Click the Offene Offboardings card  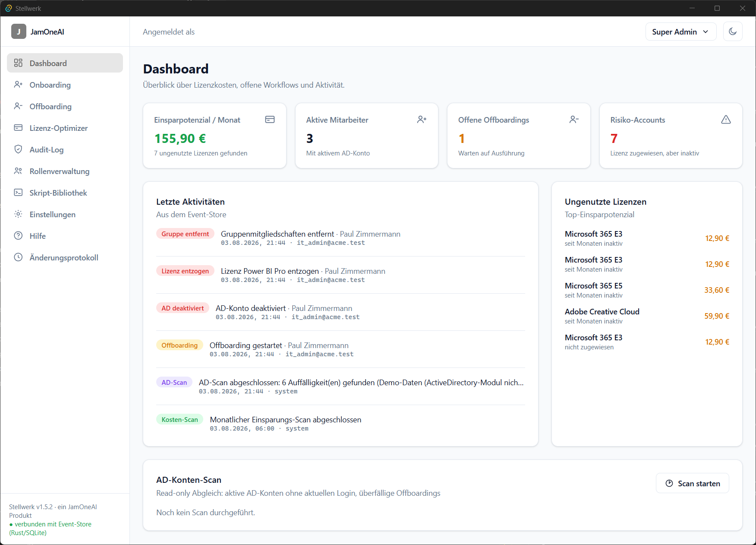pyautogui.click(x=519, y=136)
